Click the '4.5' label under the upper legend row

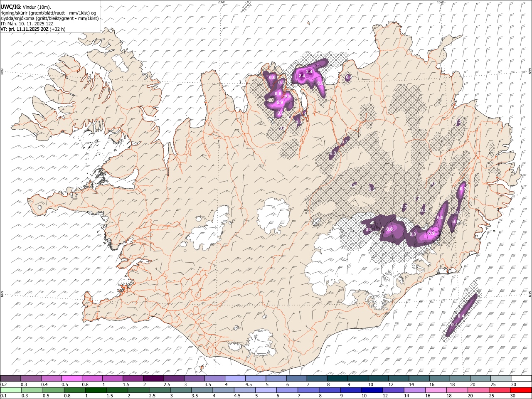click(x=248, y=384)
